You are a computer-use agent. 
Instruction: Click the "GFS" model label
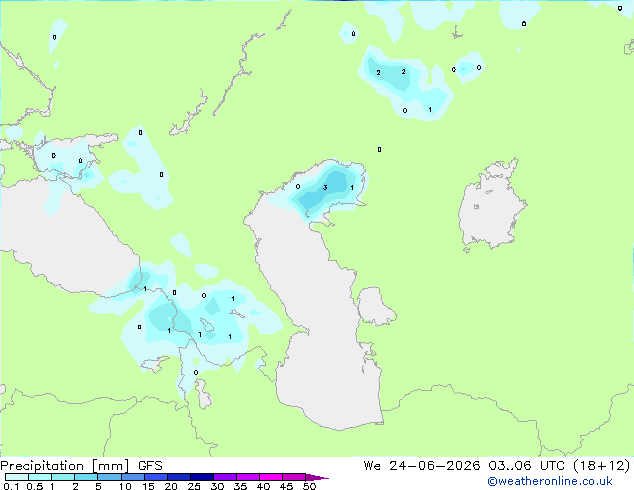(150, 466)
